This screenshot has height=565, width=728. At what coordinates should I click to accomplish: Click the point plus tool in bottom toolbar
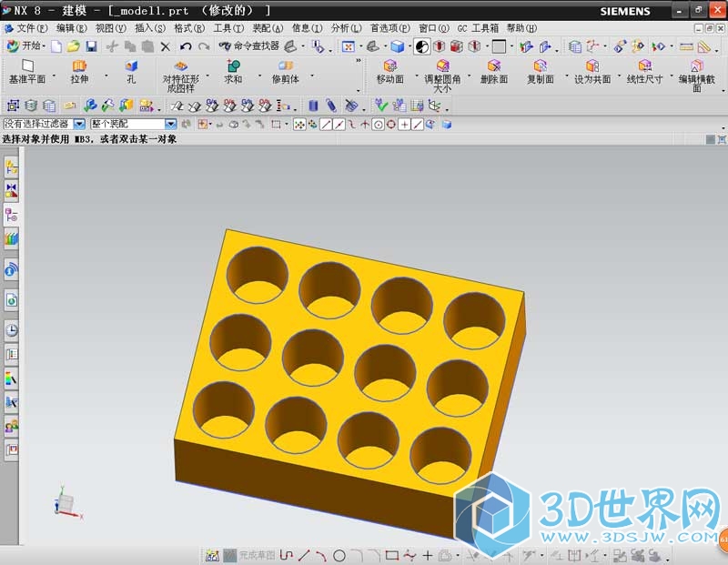428,555
